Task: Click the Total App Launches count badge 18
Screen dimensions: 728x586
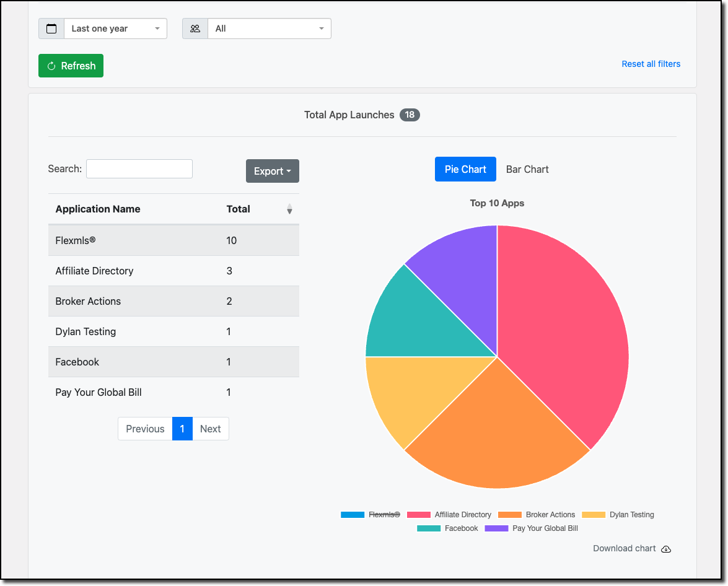Action: point(410,115)
